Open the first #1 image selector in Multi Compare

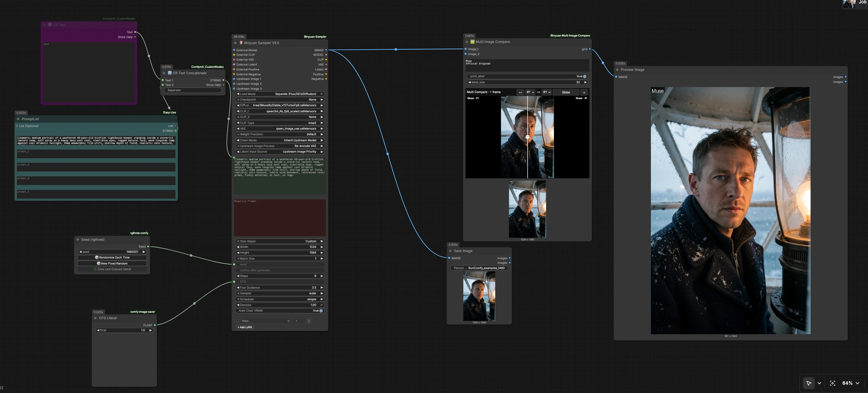[x=530, y=92]
